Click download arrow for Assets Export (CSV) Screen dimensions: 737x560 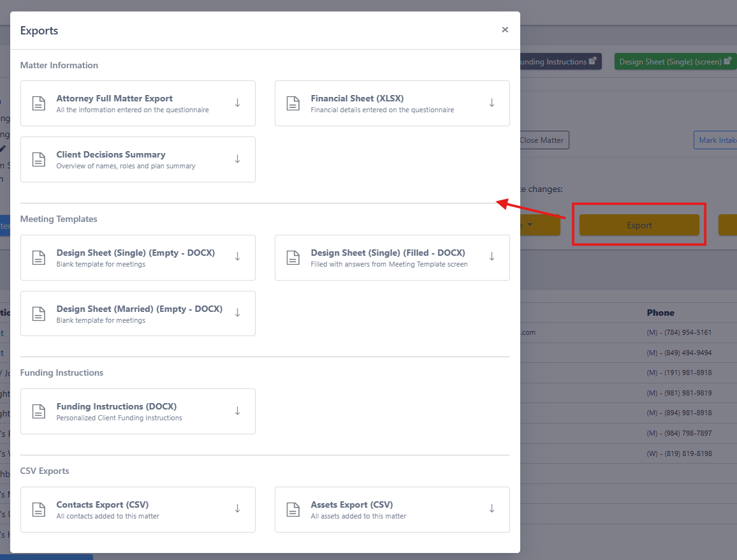pos(492,509)
